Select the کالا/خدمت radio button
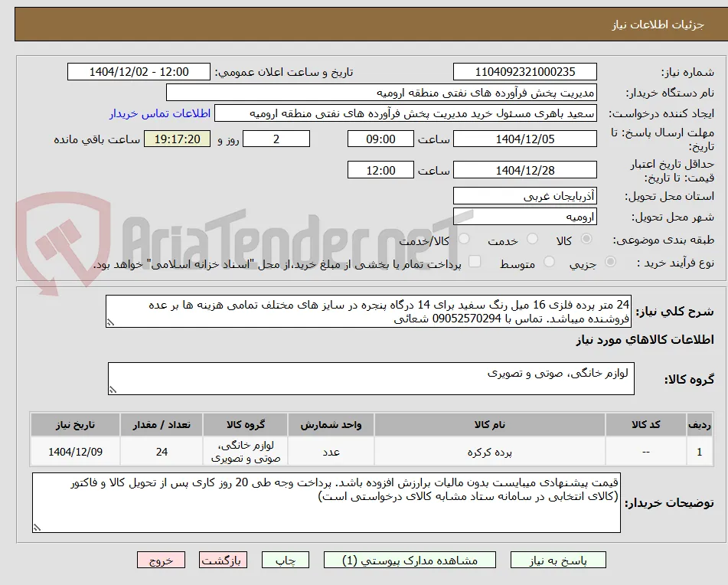 coord(464,239)
